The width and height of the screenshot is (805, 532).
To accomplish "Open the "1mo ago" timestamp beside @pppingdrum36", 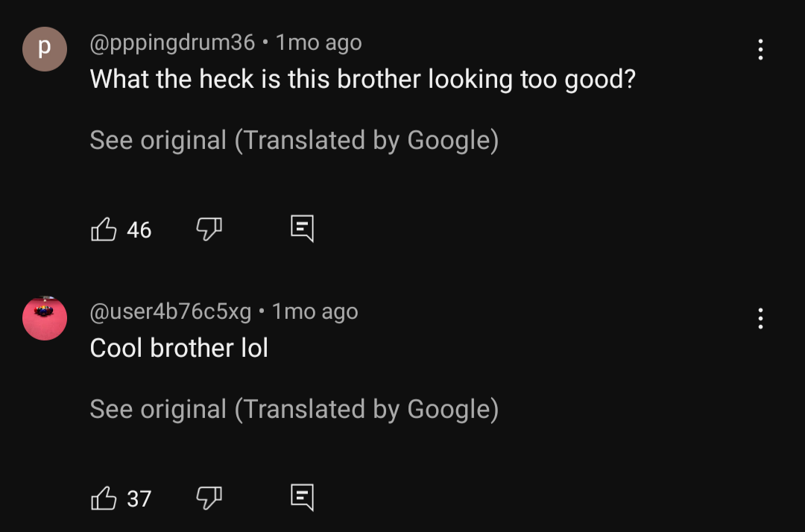I will pyautogui.click(x=319, y=42).
